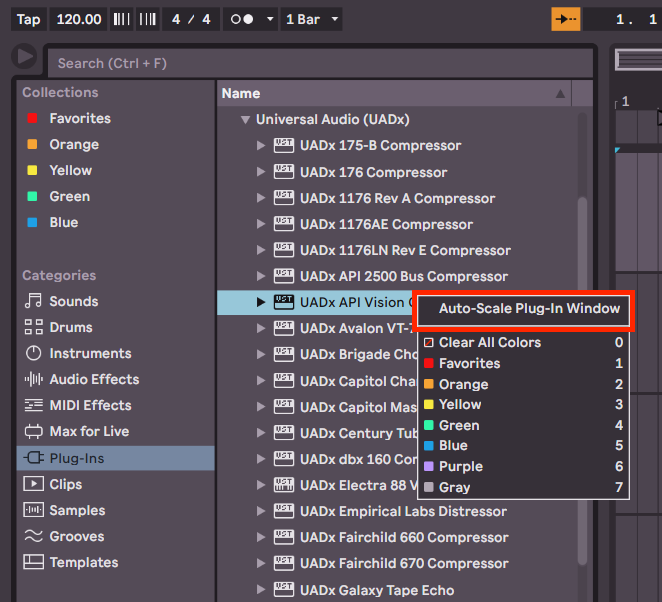Viewport: 662px width, 602px height.
Task: Assign Orange color in context menu
Action: click(x=524, y=384)
